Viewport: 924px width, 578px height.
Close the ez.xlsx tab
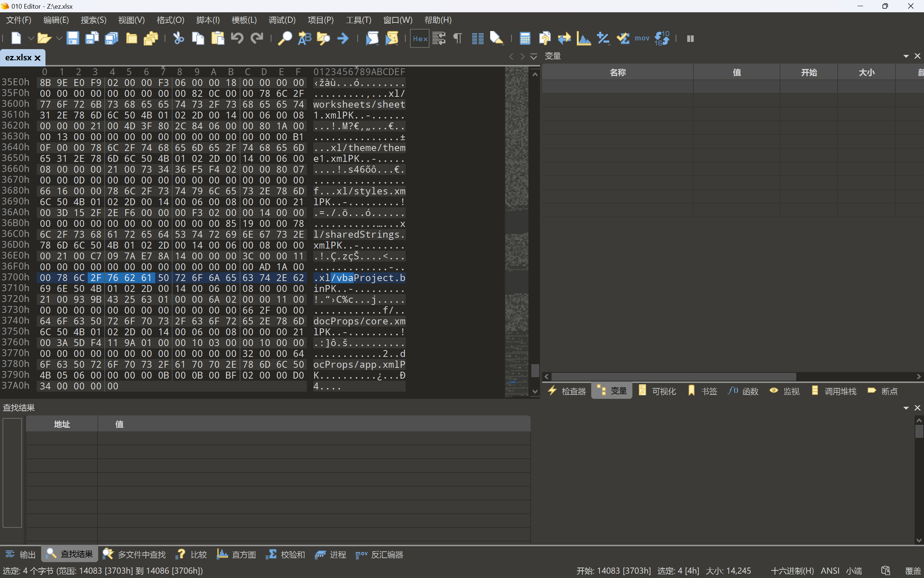(x=38, y=58)
